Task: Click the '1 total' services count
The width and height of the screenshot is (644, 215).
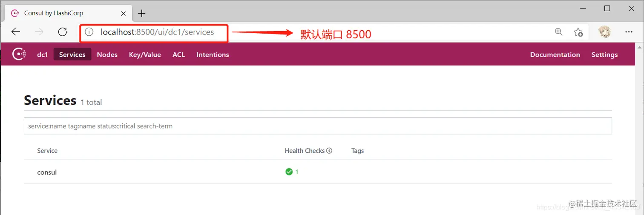Action: click(x=91, y=102)
